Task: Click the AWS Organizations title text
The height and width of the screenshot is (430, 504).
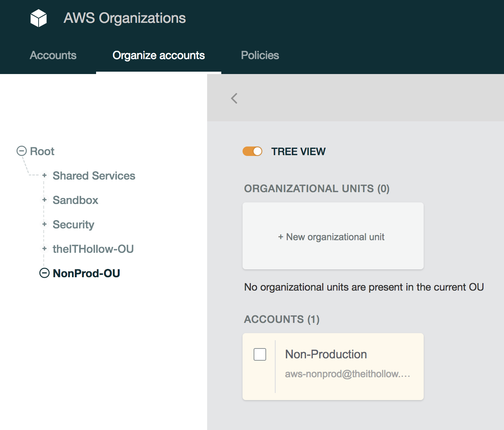Action: pyautogui.click(x=124, y=18)
